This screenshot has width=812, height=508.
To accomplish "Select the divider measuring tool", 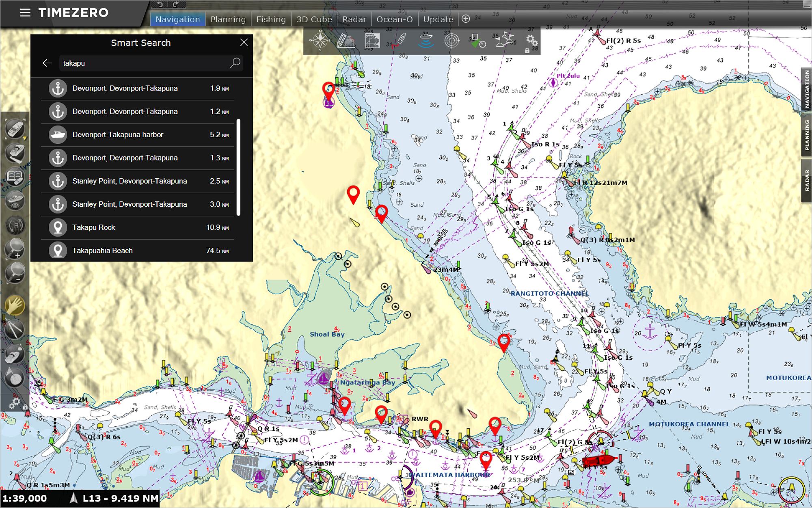I will [x=15, y=329].
